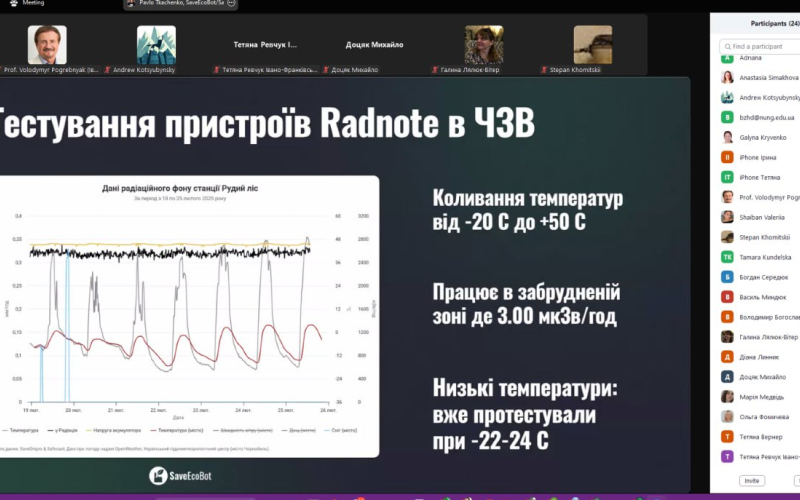
Task: Click slide heading Тестування пристроїв Radnote в ЧЗВ
Action: (x=266, y=122)
